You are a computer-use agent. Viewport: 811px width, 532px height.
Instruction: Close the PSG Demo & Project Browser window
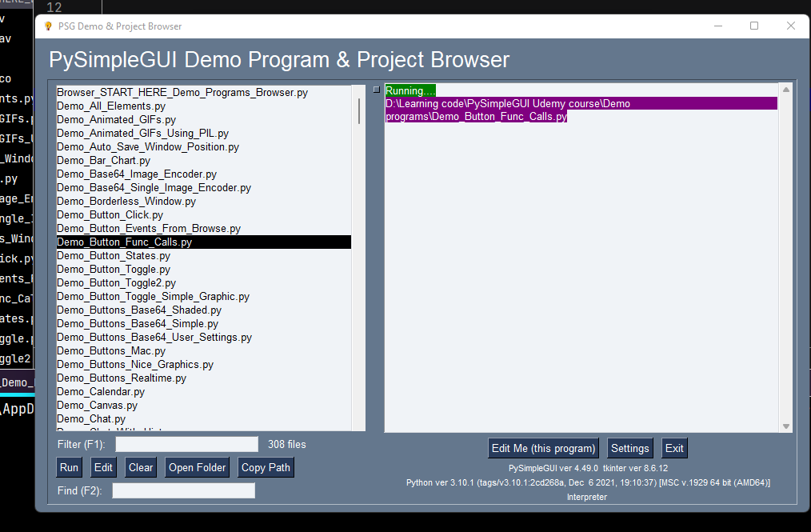pyautogui.click(x=791, y=26)
